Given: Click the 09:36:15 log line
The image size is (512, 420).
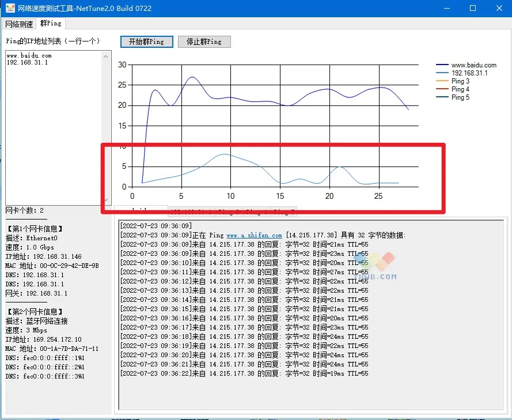Looking at the screenshot, I should 244,309.
